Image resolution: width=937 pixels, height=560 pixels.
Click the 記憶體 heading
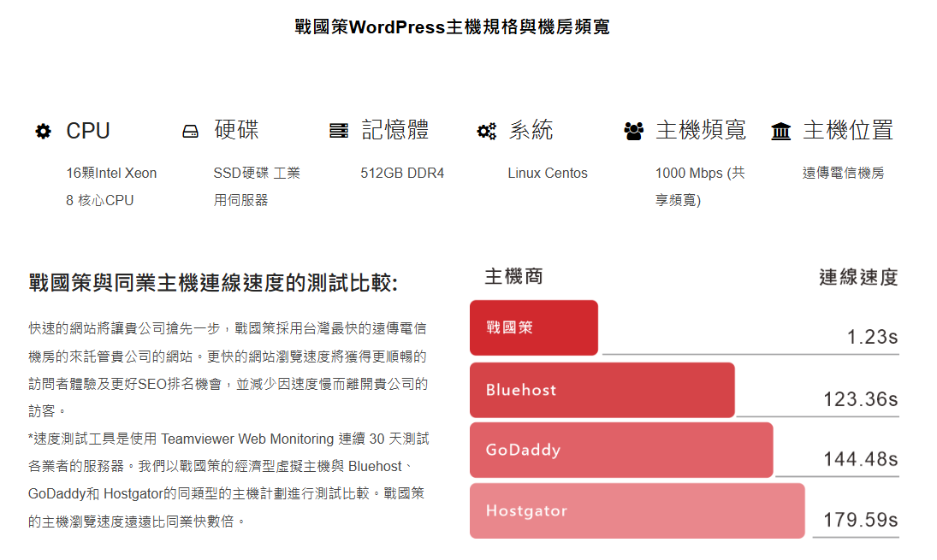pos(395,130)
